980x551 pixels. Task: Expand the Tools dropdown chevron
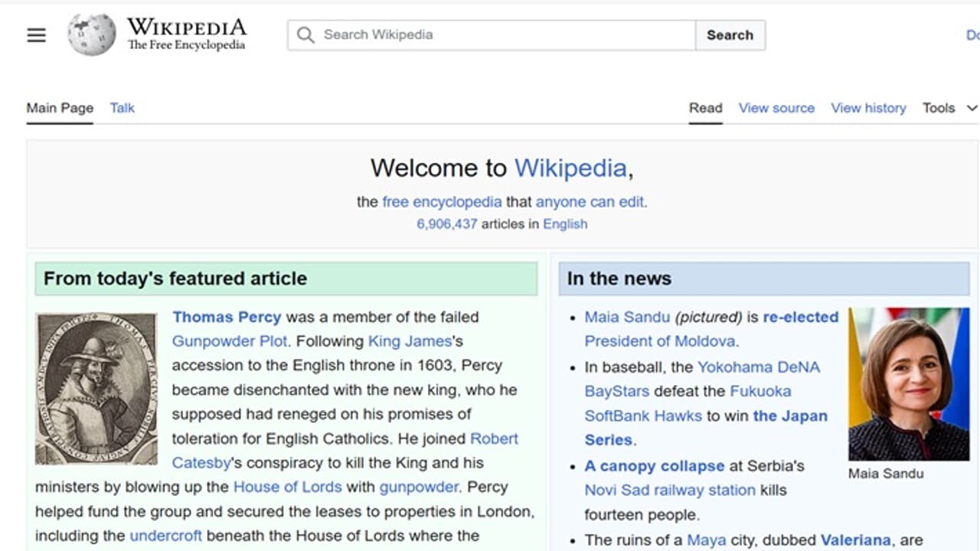970,108
